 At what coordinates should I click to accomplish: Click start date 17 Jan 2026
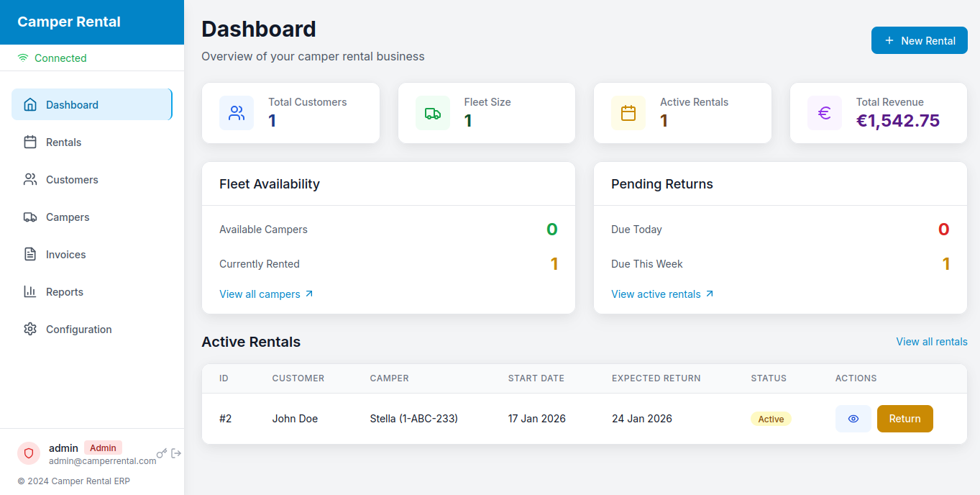pyautogui.click(x=537, y=419)
